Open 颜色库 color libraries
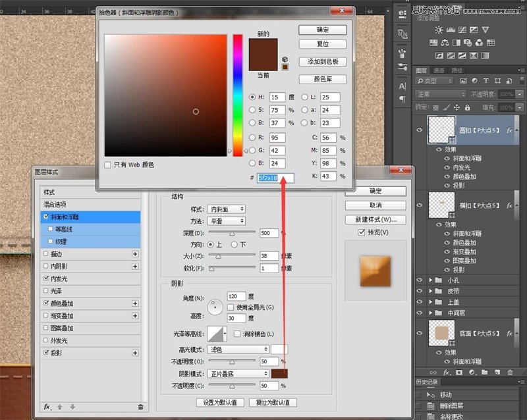Screen dimensions: 527x420 pyautogui.click(x=323, y=79)
